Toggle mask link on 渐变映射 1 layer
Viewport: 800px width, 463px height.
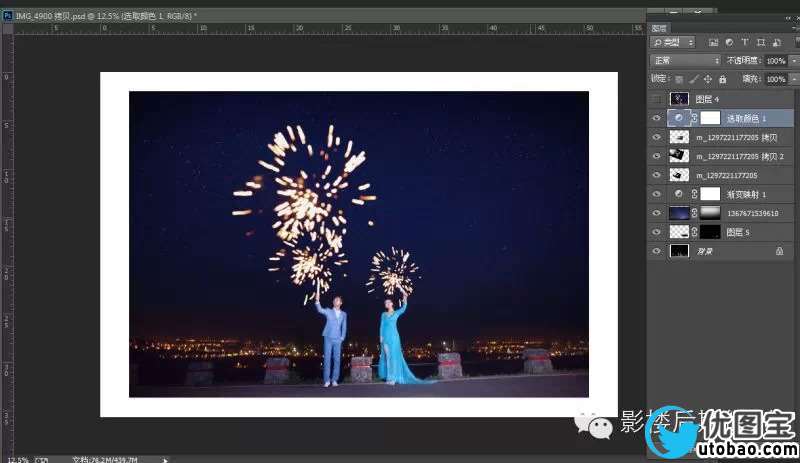694,194
